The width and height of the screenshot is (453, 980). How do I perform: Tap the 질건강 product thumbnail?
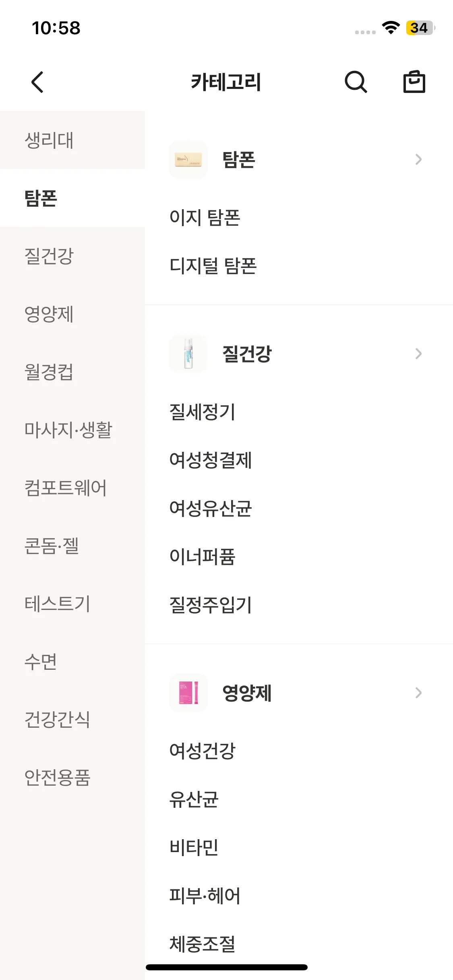pyautogui.click(x=188, y=354)
